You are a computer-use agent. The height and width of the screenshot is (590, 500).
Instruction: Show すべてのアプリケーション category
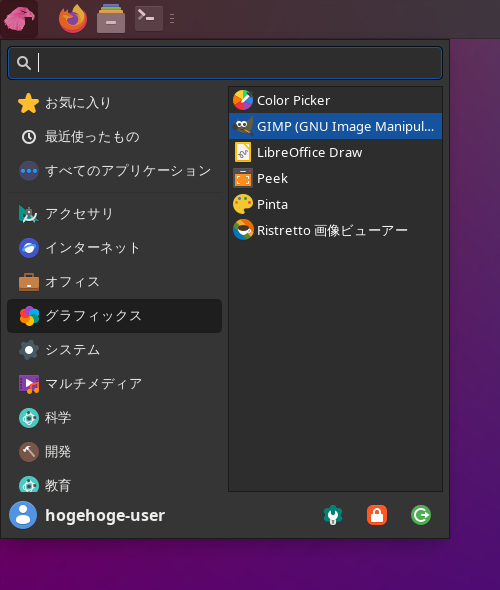pos(114,171)
